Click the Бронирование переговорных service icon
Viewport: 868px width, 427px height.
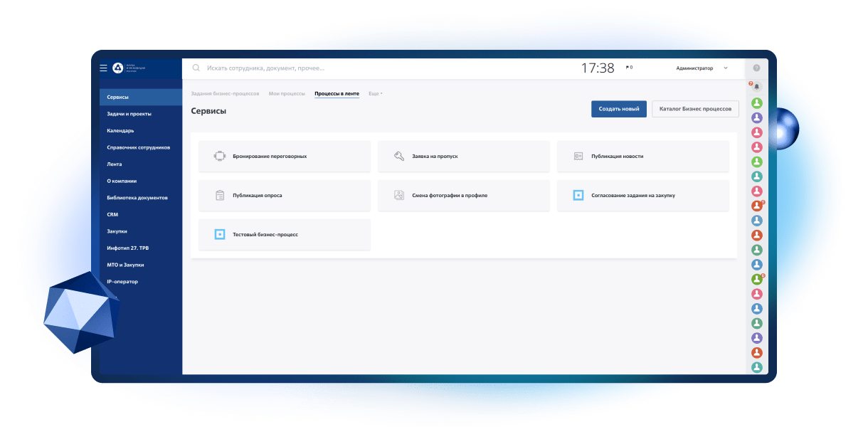(220, 156)
